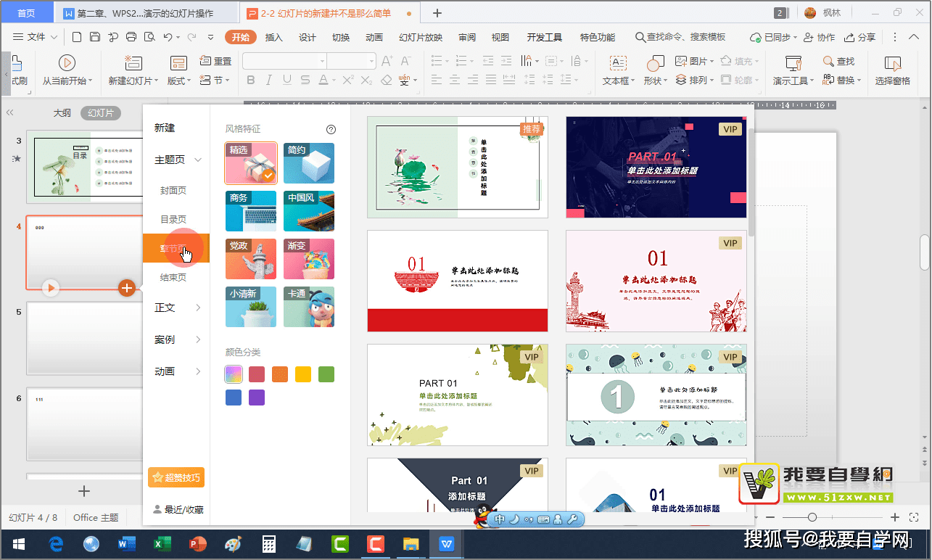Collapse the 主题页 category chevron
932x560 pixels.
[x=198, y=160]
